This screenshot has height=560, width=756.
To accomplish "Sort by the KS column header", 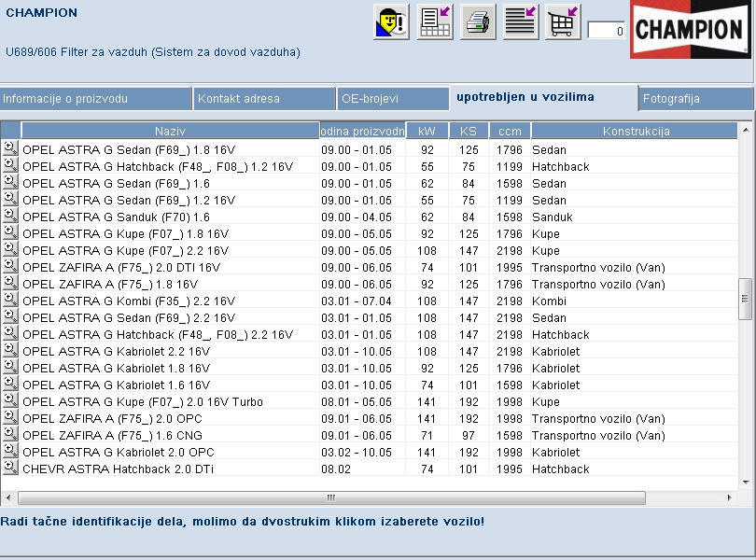I will click(x=469, y=131).
